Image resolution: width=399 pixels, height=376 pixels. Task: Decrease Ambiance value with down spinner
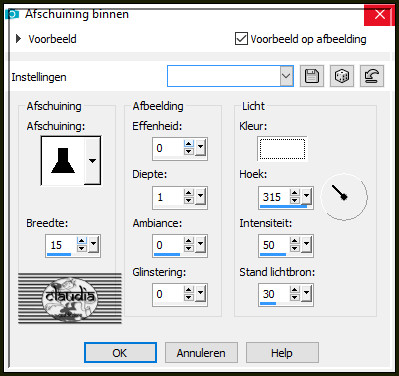189,249
